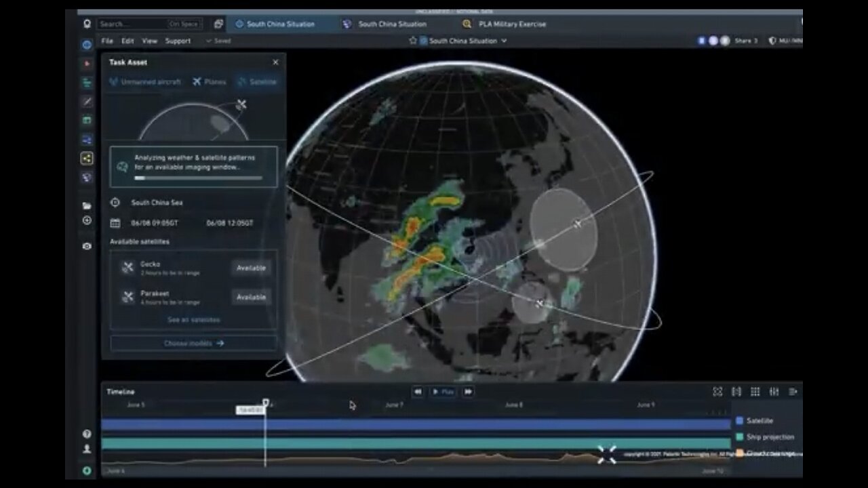Click the Satellite legend color swatch

(740, 421)
